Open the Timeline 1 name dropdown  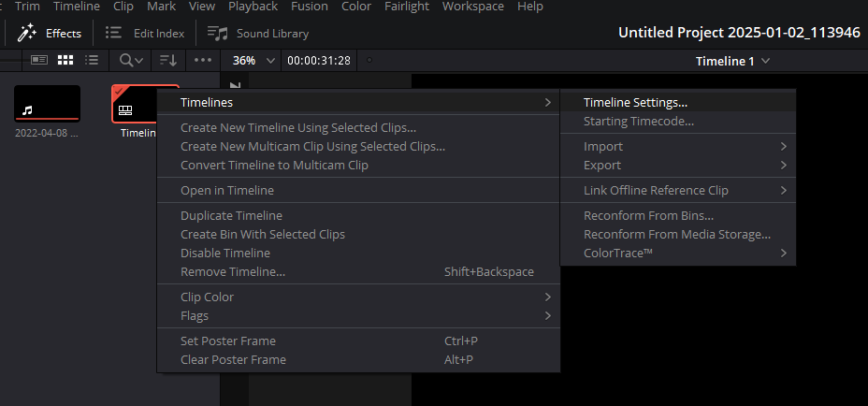click(x=732, y=61)
